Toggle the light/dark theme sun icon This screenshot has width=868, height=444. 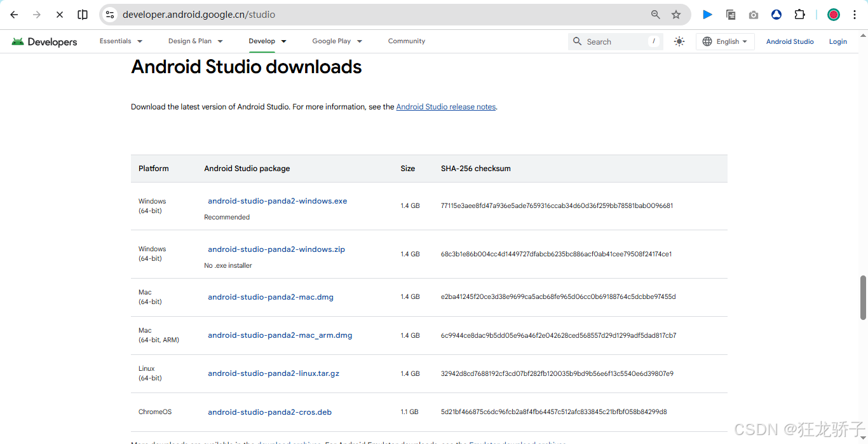tap(679, 41)
